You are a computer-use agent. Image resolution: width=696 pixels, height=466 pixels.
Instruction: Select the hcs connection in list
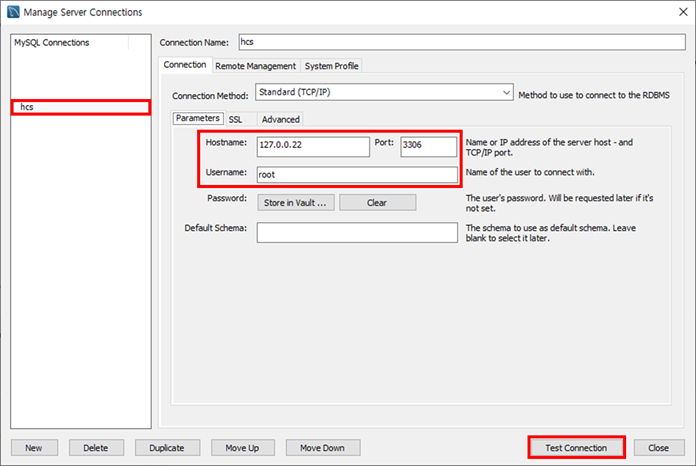(x=81, y=107)
